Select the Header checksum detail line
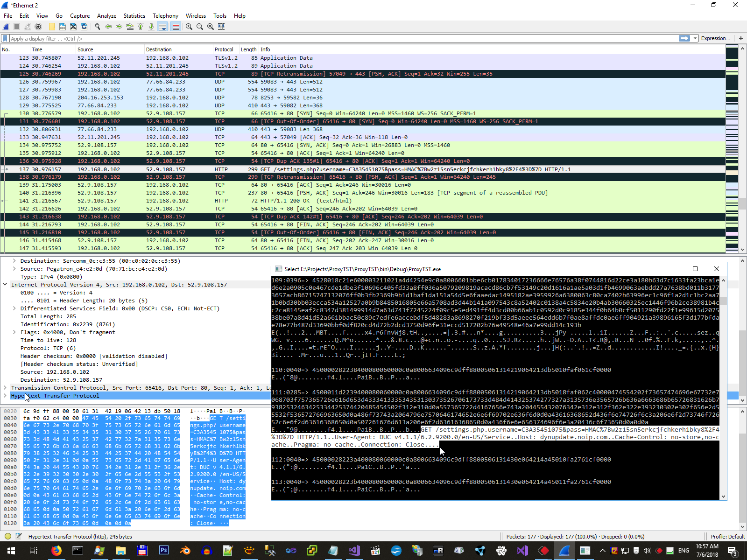 [93, 356]
